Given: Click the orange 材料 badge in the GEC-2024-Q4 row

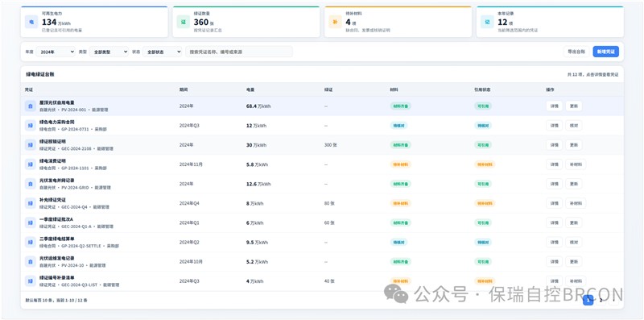Looking at the screenshot, I should pyautogui.click(x=400, y=203).
